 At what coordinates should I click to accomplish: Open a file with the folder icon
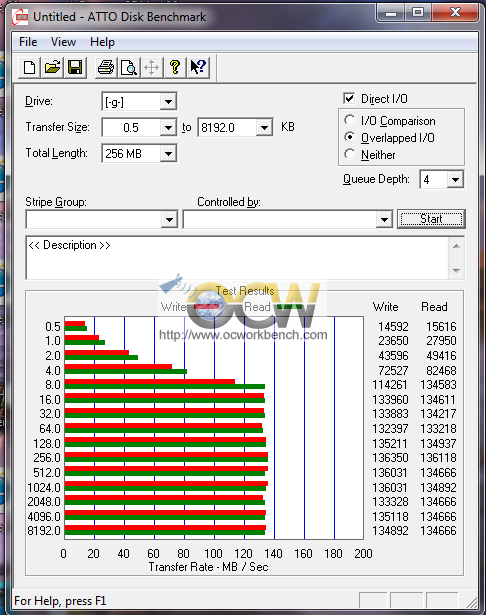pos(52,67)
